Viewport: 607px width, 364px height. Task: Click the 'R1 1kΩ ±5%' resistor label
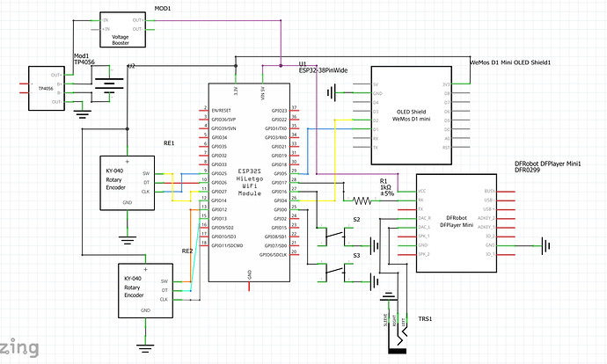pyautogui.click(x=387, y=187)
